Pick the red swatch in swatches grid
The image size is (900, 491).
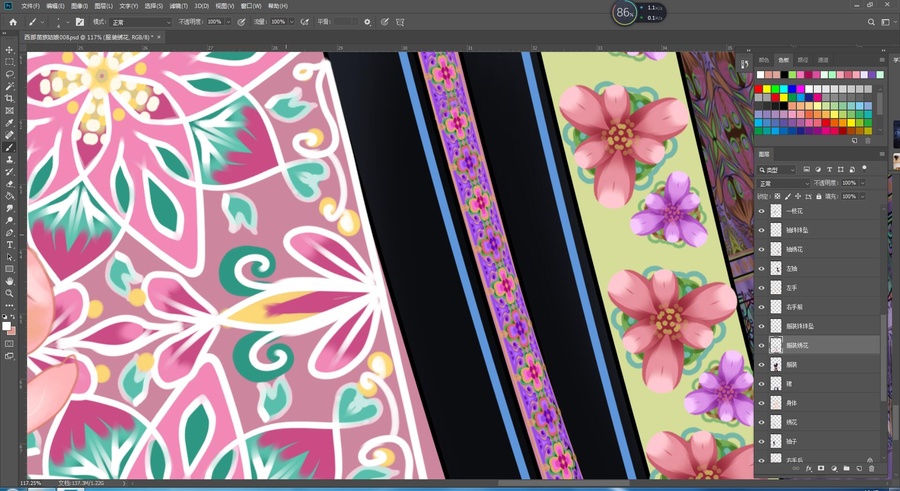759,89
